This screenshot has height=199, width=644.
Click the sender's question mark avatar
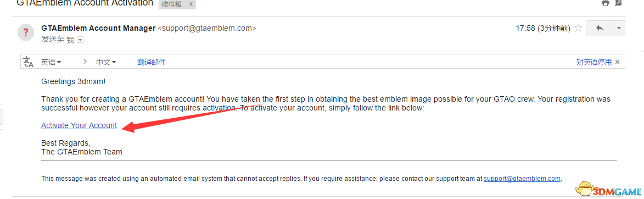[25, 32]
